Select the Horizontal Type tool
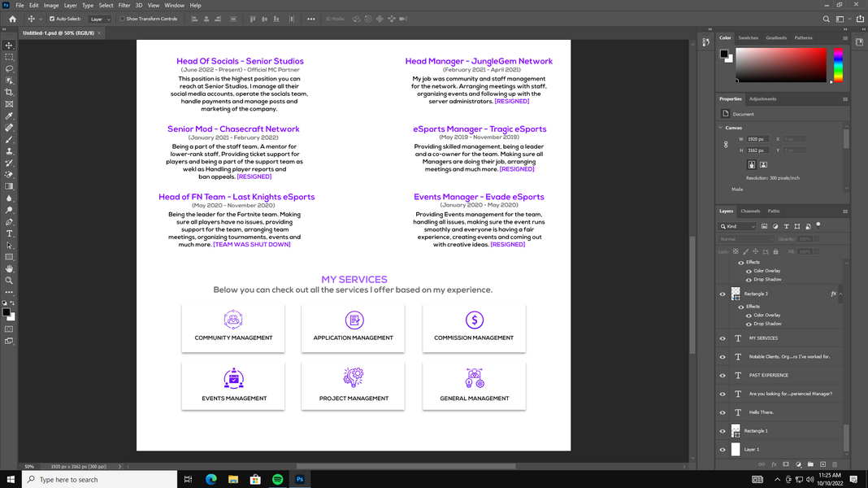The height and width of the screenshot is (488, 868). 9,233
